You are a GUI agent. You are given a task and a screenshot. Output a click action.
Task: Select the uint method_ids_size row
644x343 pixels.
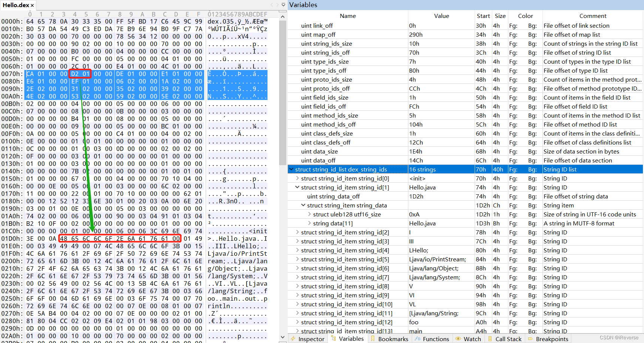tap(465, 115)
